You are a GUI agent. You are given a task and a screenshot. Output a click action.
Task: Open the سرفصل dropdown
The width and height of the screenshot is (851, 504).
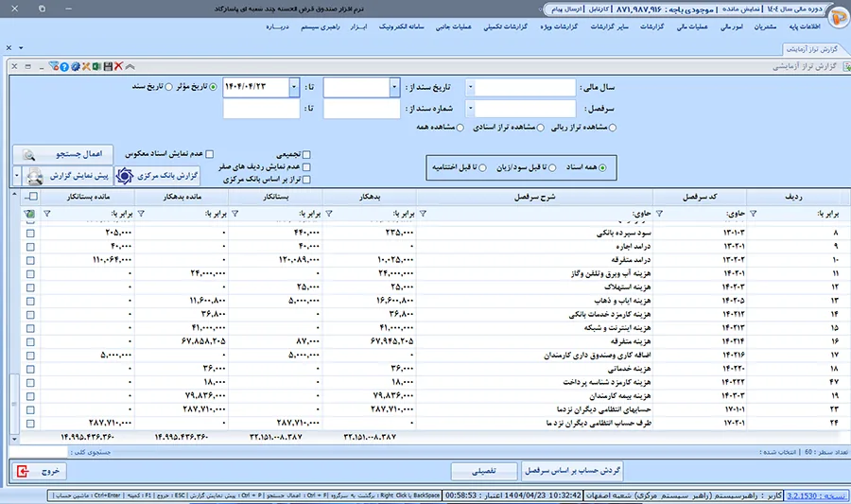[470, 109]
